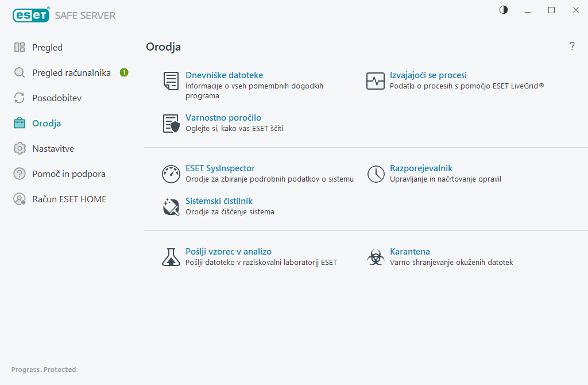
Task: Open Pregled računalnika section
Action: (71, 73)
